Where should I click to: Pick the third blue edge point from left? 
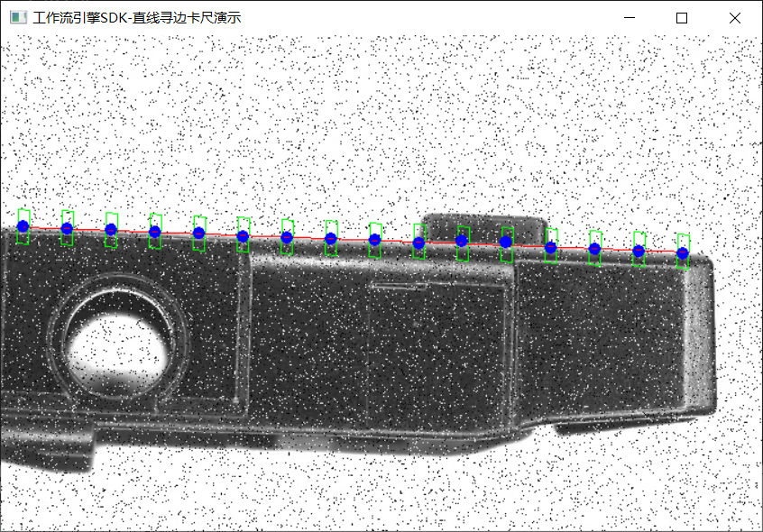pyautogui.click(x=111, y=230)
